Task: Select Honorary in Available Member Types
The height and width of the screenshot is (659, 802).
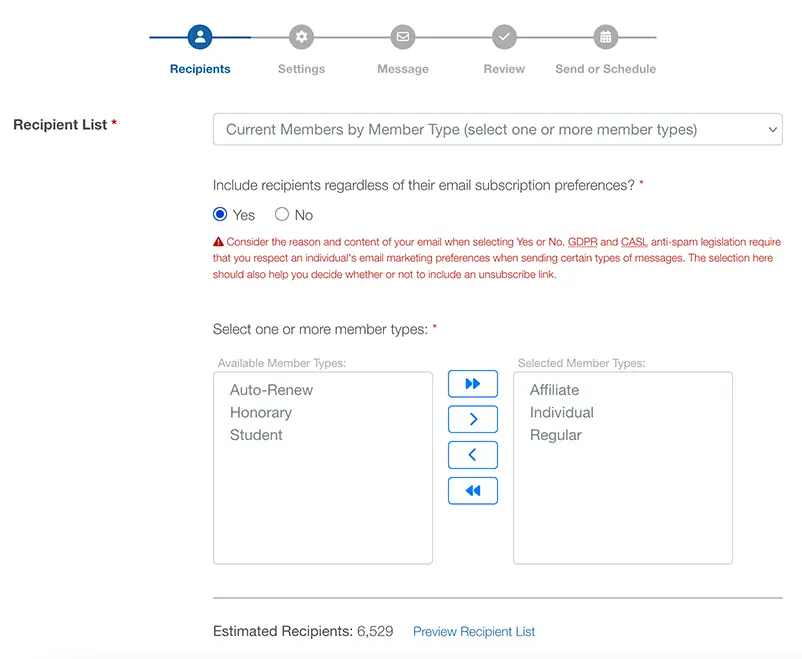Action: (261, 412)
